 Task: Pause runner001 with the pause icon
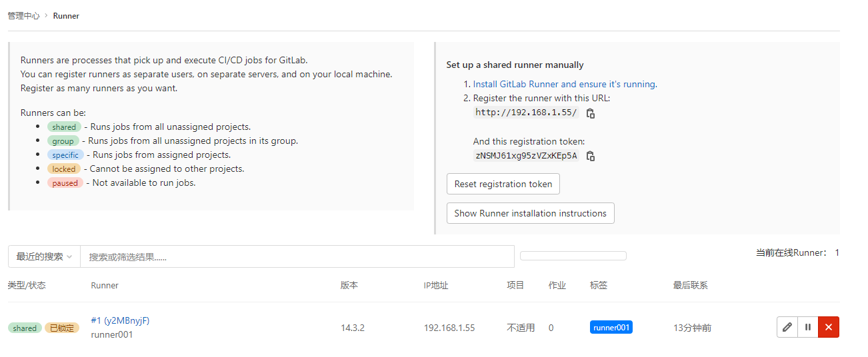pos(808,327)
